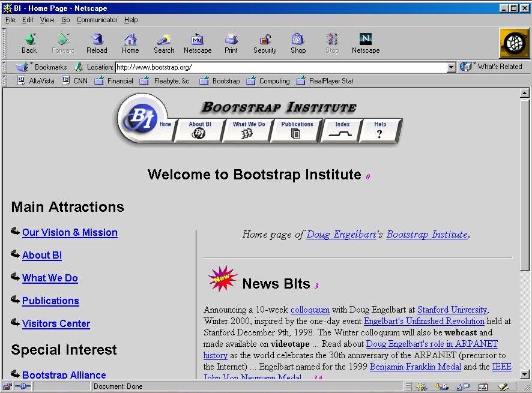532x393 pixels.
Task: Collapse the location toolbar grip handle
Action: click(4, 67)
